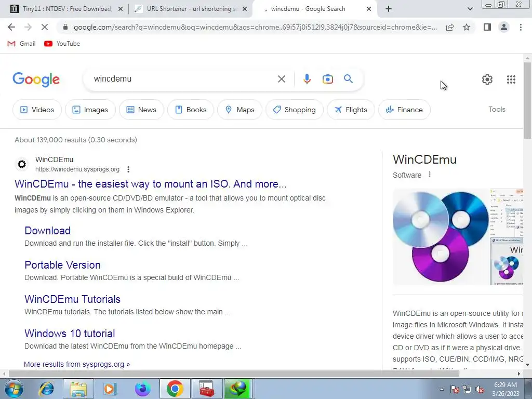Search by image with camera icon

point(327,79)
